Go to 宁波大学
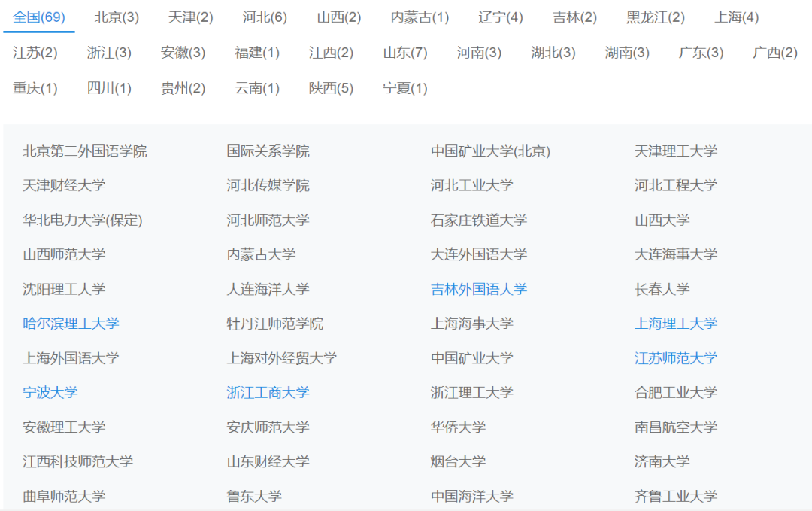Viewport: 812px width, 511px height. 50,392
